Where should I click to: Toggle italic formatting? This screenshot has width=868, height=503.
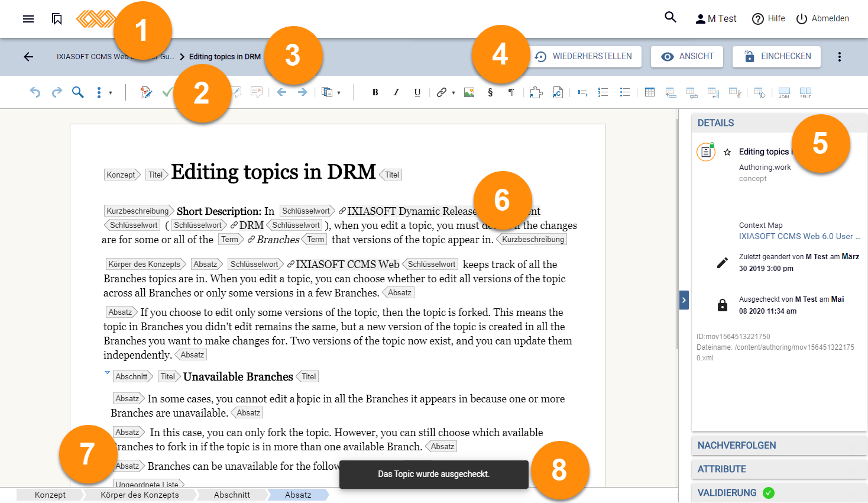point(396,92)
